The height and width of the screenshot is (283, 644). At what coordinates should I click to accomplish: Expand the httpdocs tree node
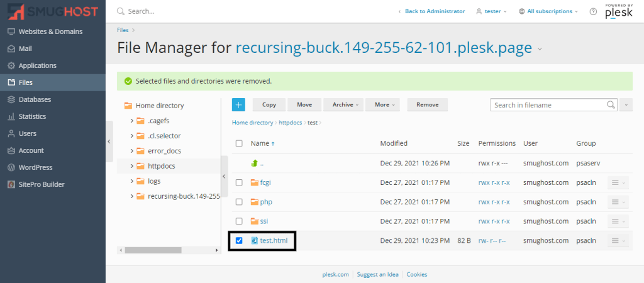click(132, 166)
